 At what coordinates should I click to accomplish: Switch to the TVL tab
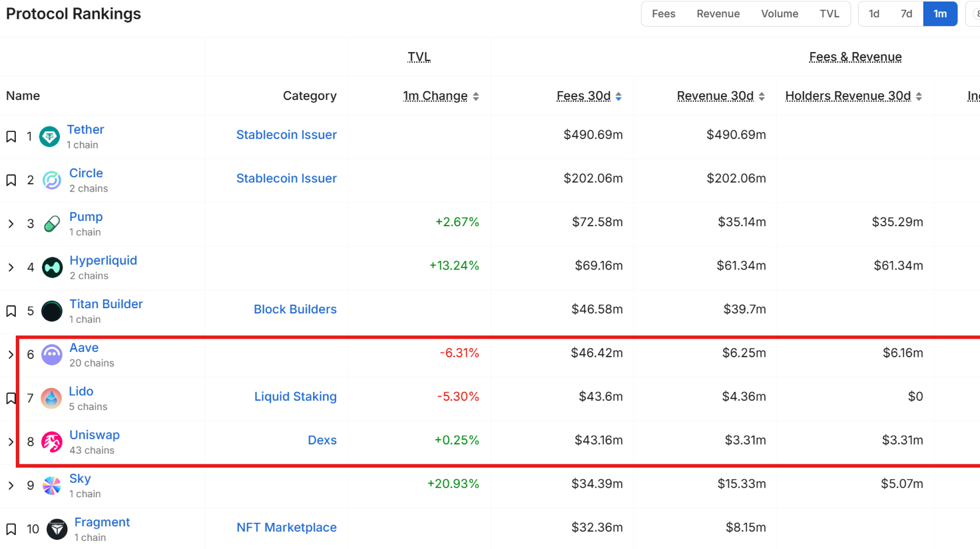[830, 14]
